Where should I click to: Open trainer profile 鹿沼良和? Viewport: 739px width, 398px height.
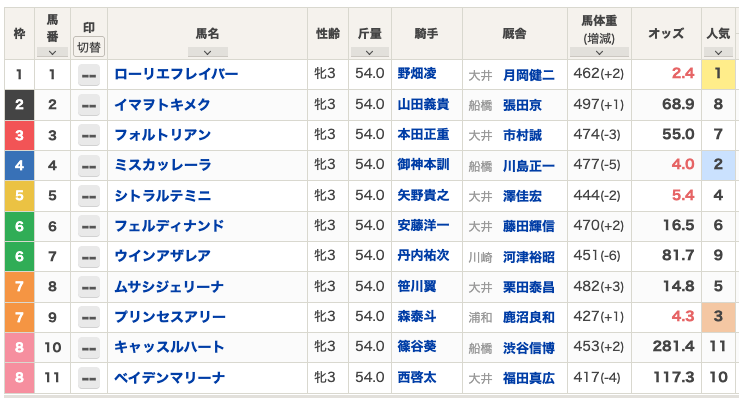click(529, 317)
